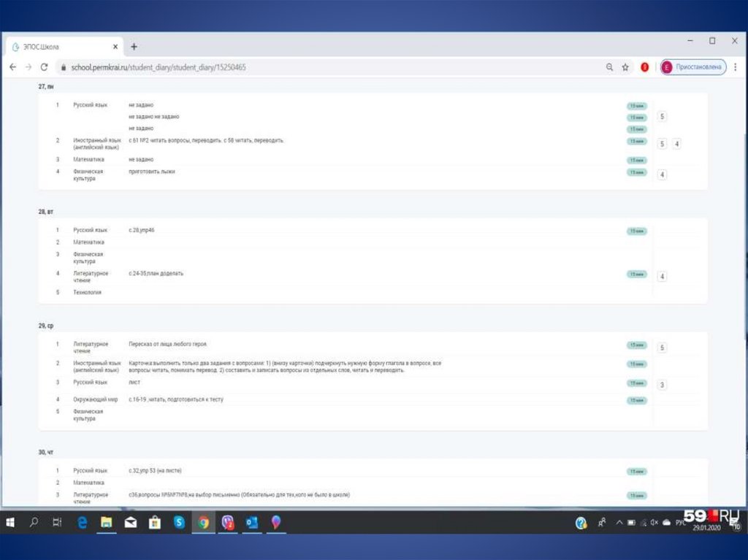
Task: Click the red extension icon in toolbar
Action: (x=645, y=67)
